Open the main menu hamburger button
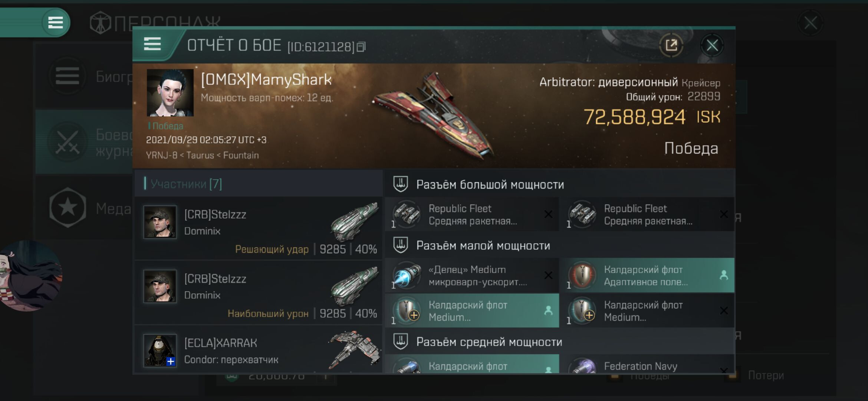 [x=56, y=22]
